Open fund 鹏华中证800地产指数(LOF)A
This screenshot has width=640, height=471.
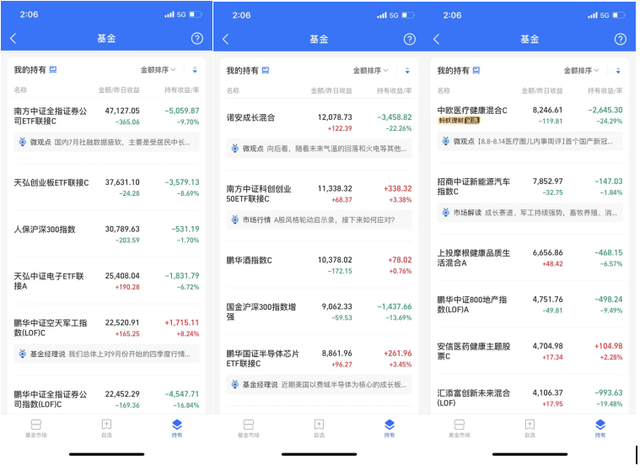(x=472, y=304)
